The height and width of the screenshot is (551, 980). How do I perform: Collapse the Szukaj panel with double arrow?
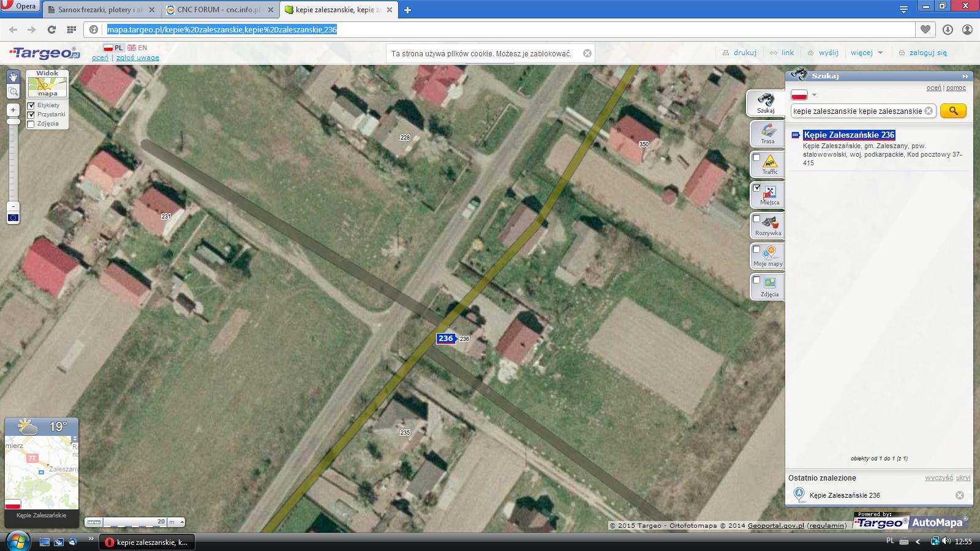tap(965, 77)
